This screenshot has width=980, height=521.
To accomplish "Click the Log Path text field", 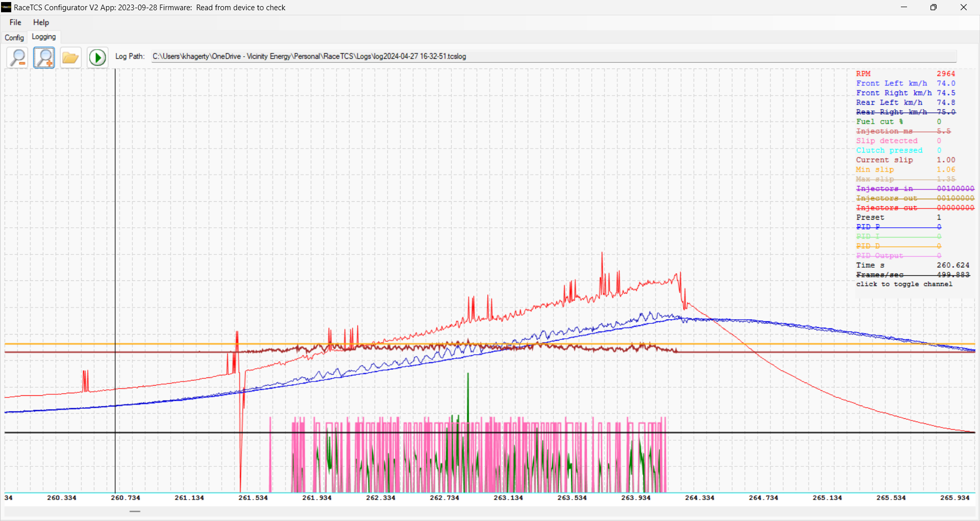I will (x=553, y=56).
